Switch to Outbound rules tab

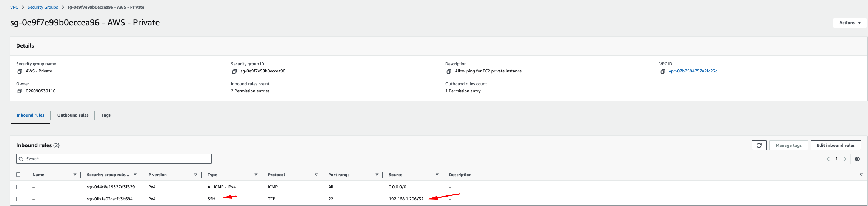(x=73, y=115)
